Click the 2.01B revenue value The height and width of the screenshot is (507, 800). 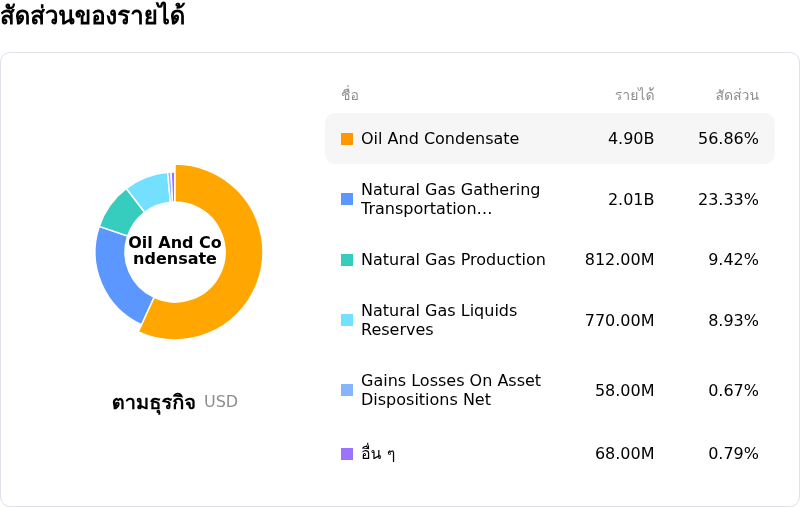tap(631, 199)
